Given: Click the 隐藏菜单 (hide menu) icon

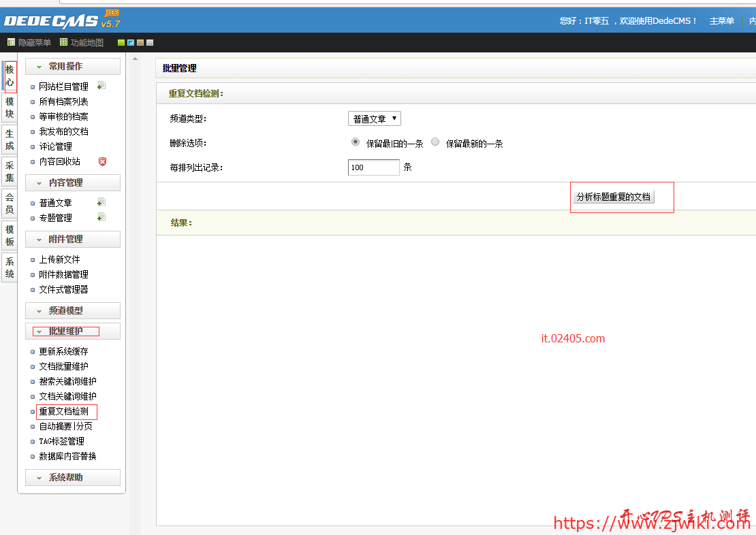Looking at the screenshot, I should (11, 43).
